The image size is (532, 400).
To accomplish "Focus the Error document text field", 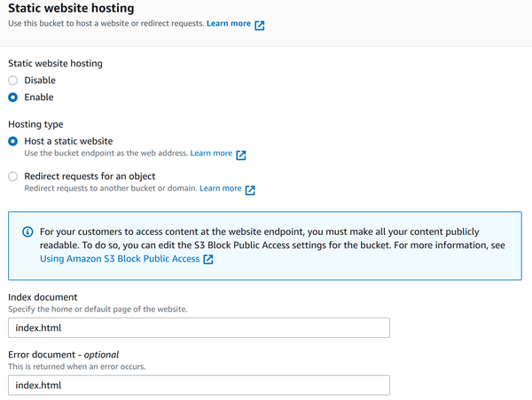I will pos(199,386).
